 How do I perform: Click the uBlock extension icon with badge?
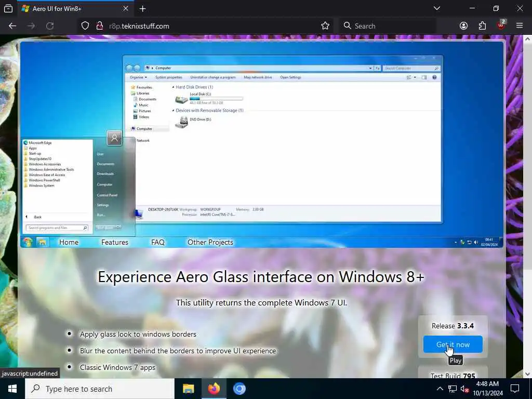click(501, 25)
